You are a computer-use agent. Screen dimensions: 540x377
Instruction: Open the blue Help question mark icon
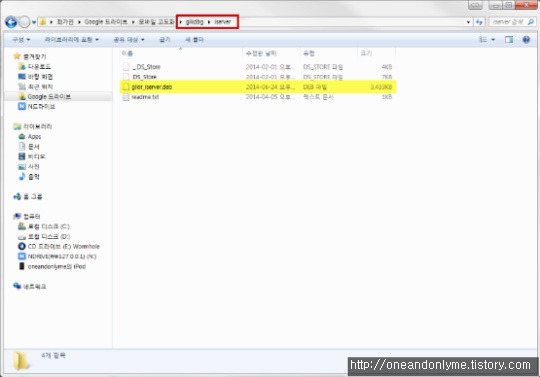(x=526, y=40)
